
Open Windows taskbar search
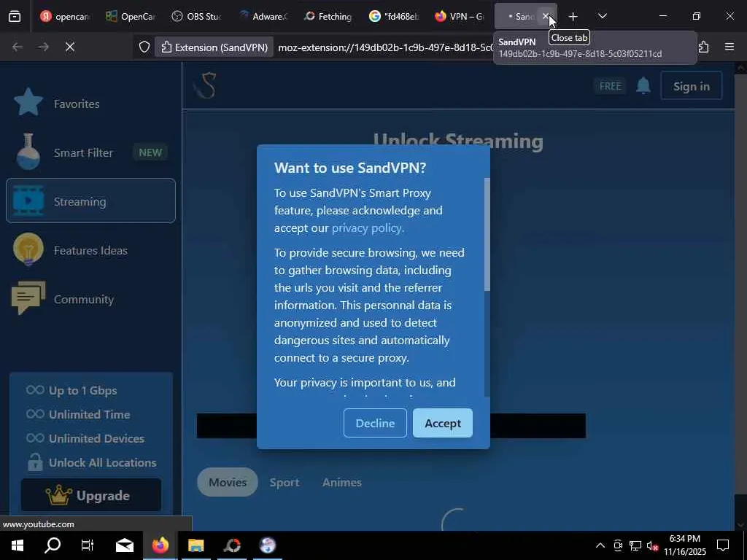click(x=53, y=545)
